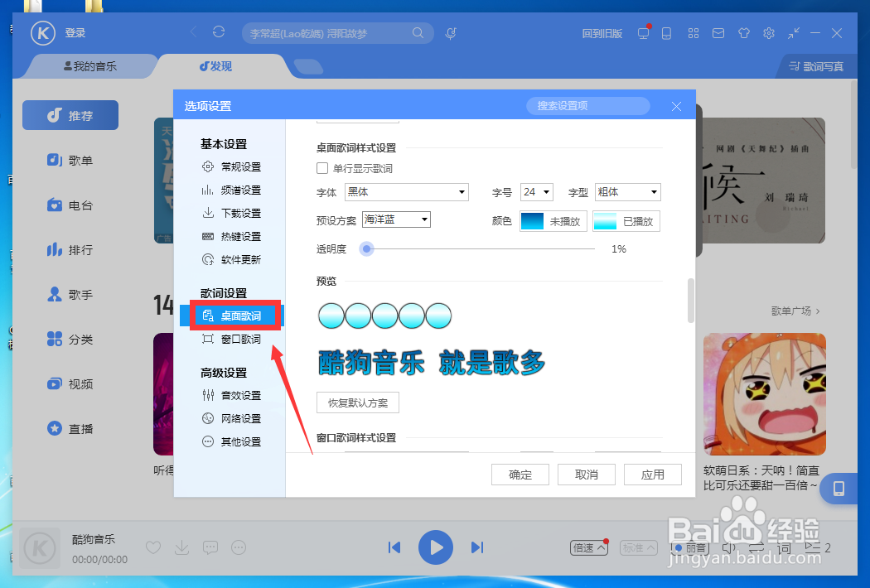870x588 pixels.
Task: Click the settings dialog scrollbar
Action: pos(691,300)
